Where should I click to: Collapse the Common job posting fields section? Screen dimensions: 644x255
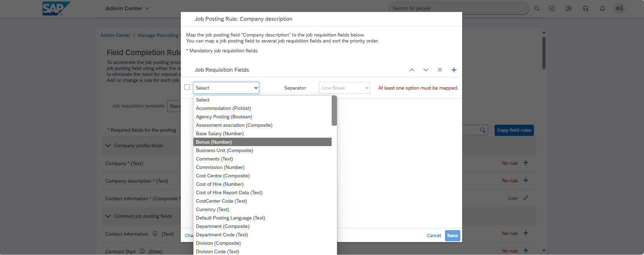pyautogui.click(x=108, y=216)
